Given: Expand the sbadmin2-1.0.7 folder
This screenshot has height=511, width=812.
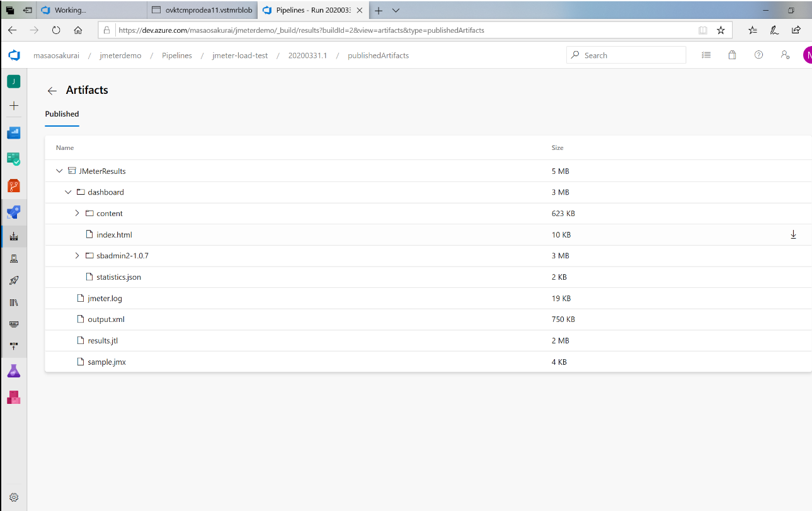Looking at the screenshot, I should (77, 256).
